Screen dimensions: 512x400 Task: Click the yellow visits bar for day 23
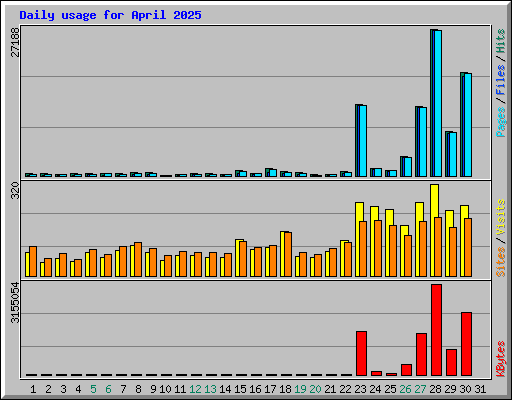coord(359,212)
